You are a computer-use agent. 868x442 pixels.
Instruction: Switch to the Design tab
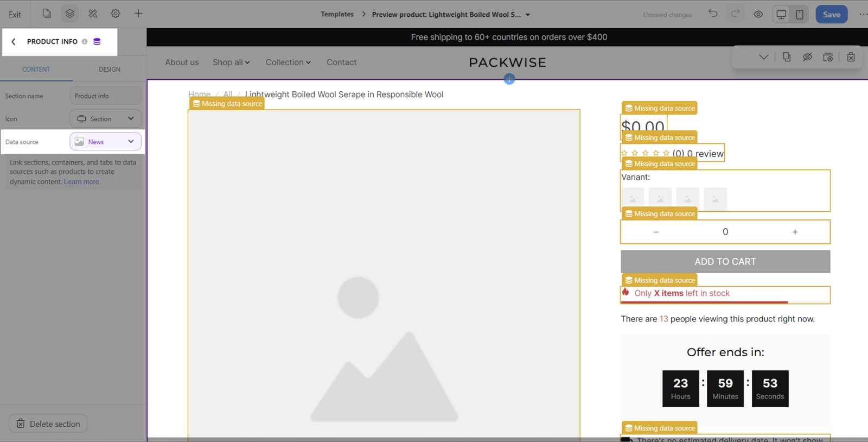pos(110,70)
